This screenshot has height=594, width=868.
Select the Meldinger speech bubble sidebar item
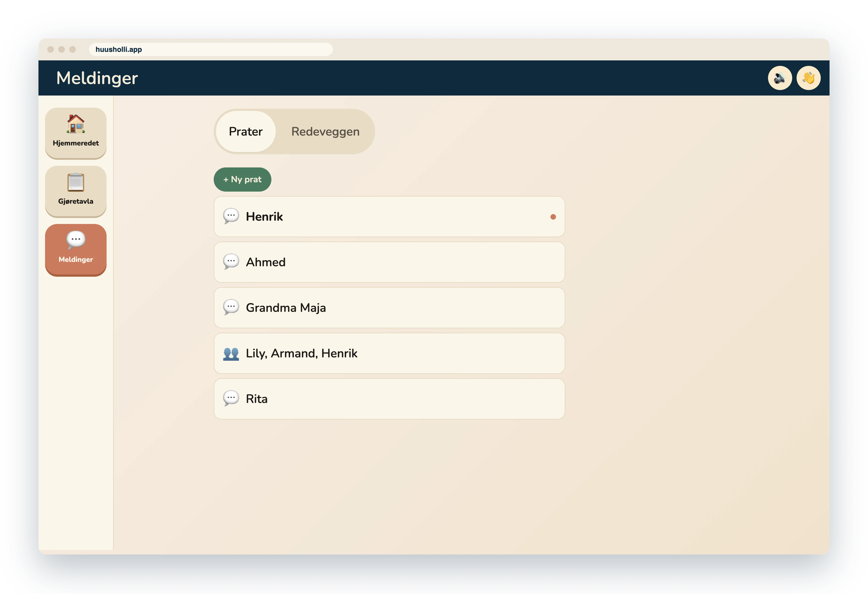pyautogui.click(x=76, y=250)
